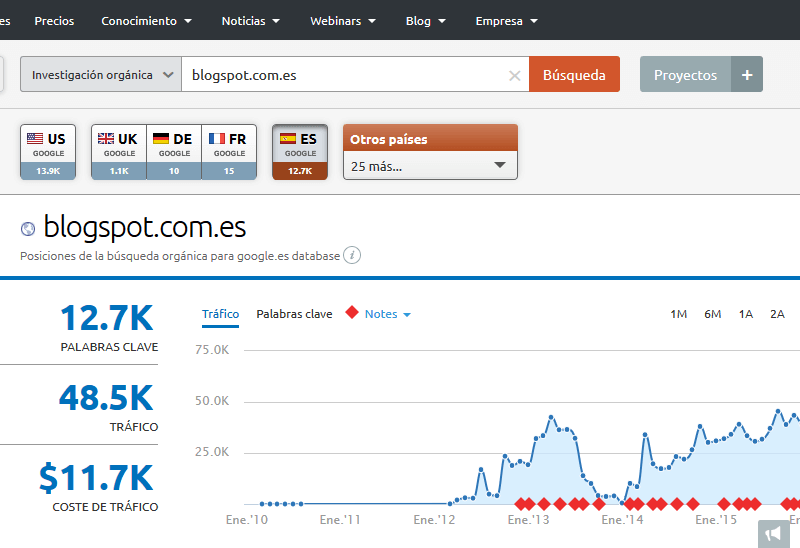800x548 pixels.
Task: Open the Notes dropdown
Action: pos(387,314)
